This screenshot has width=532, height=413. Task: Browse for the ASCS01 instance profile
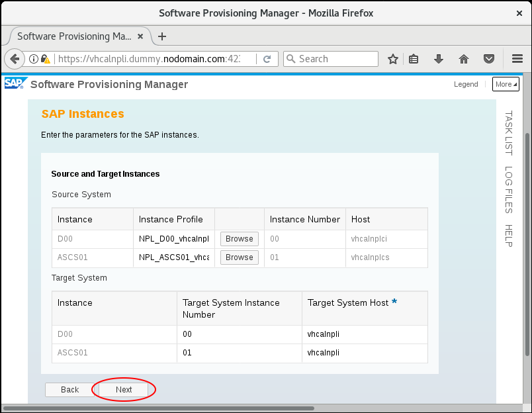coord(239,257)
